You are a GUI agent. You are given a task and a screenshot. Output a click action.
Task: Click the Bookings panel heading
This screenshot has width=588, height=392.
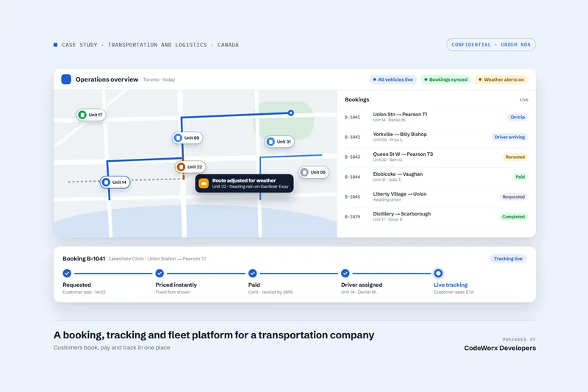point(357,100)
